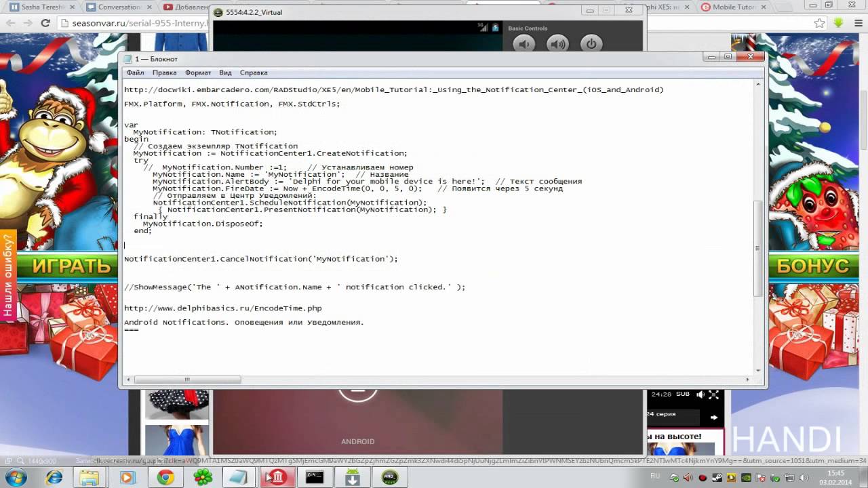Click the polka dot dress thumbnail on the webpage
Viewport: 868px width, 488px height.
pos(176,405)
